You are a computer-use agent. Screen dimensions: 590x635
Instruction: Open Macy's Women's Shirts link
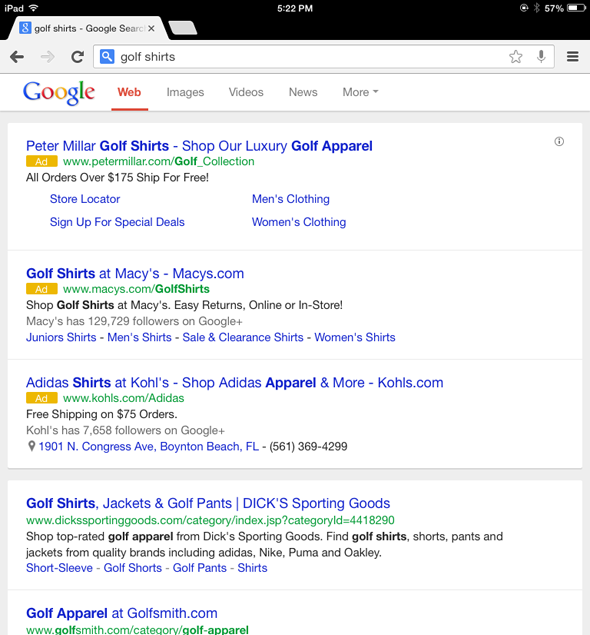(355, 337)
